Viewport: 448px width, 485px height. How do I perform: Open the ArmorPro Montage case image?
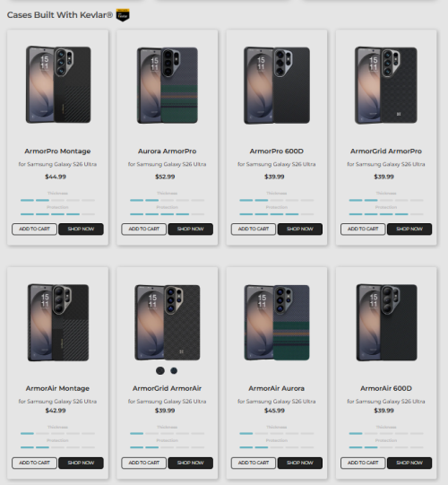[x=58, y=85]
